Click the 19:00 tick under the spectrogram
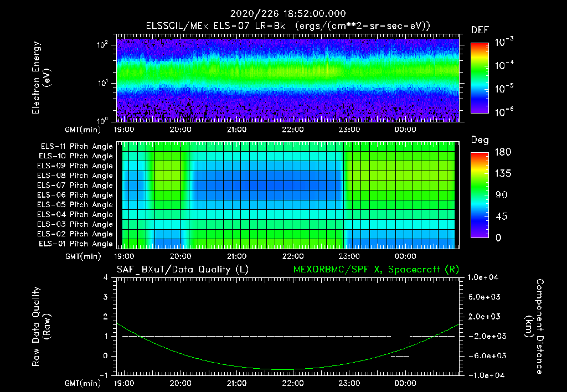 tap(124, 130)
